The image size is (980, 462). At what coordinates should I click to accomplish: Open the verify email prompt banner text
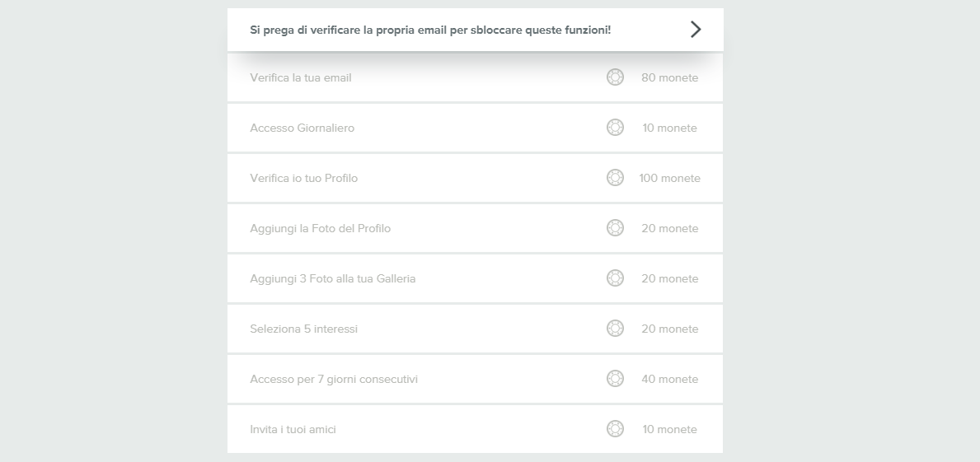[x=430, y=30]
